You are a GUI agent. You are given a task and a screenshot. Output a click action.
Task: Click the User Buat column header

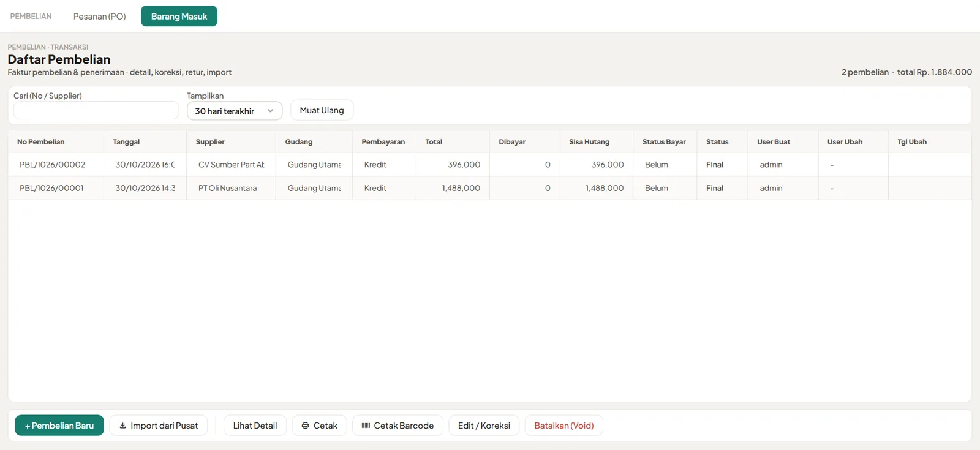pyautogui.click(x=783, y=142)
